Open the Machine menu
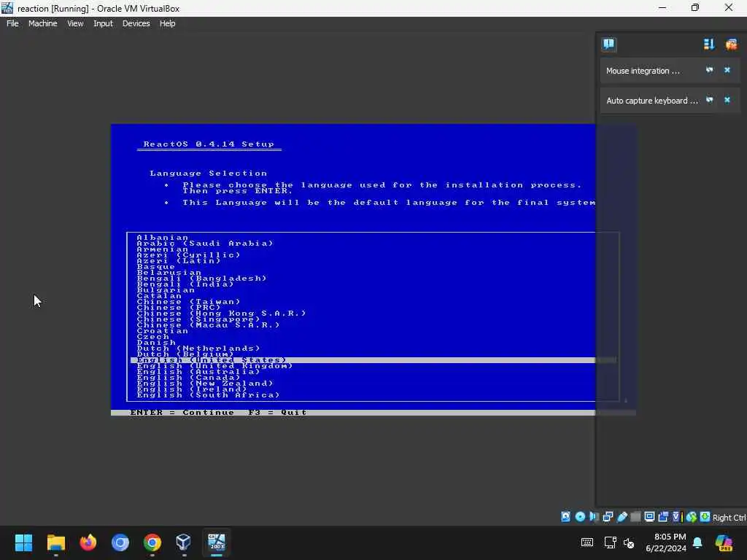This screenshot has height=560, width=747. [x=42, y=23]
